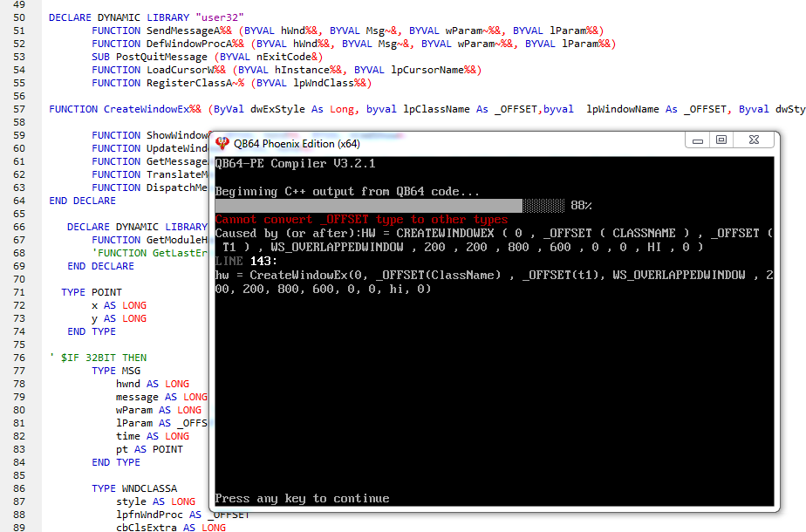This screenshot has width=806, height=532.
Task: Click 'TYPE MSG' on line 77
Action: click(116, 371)
